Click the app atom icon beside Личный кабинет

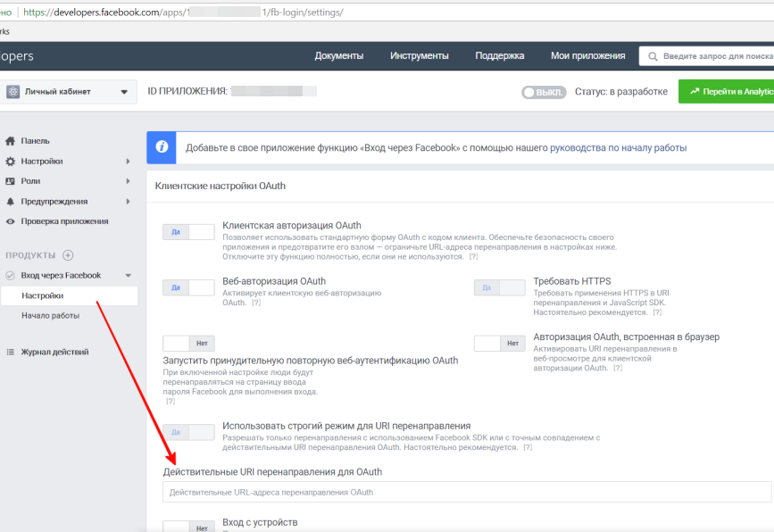coord(13,91)
